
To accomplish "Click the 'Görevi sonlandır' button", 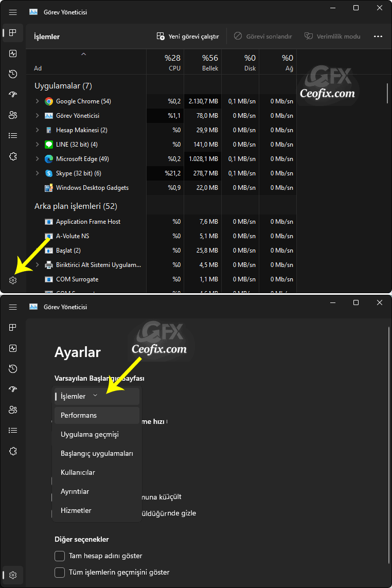I will [x=263, y=37].
